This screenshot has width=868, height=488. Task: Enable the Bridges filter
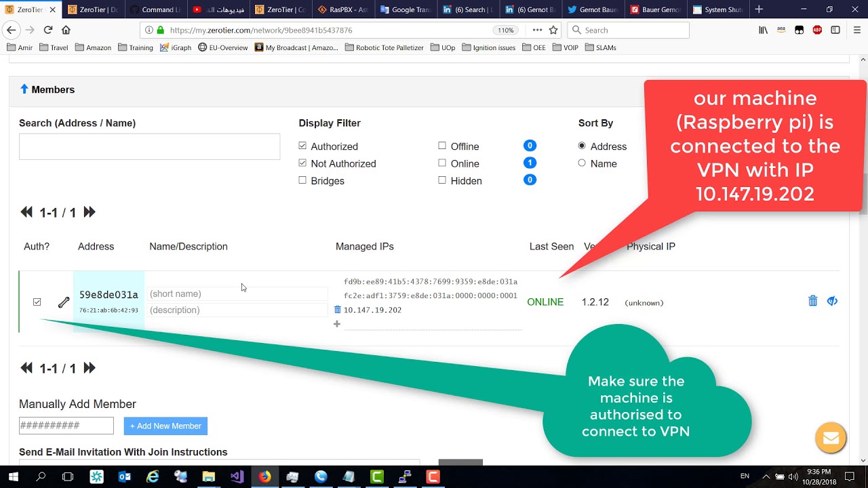(x=302, y=180)
